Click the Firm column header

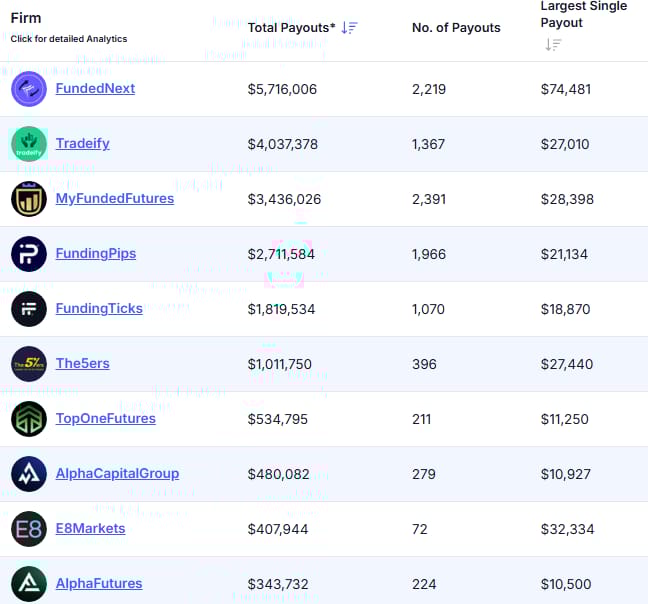26,18
